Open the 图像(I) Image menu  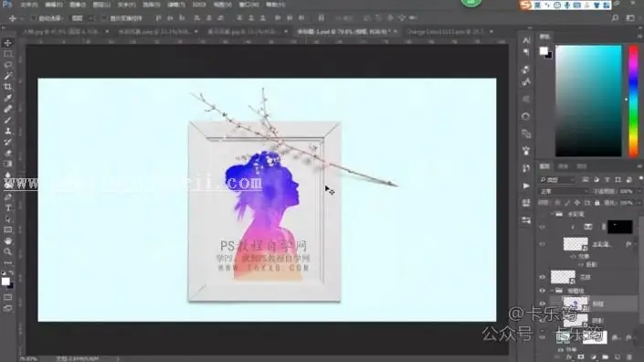point(78,5)
